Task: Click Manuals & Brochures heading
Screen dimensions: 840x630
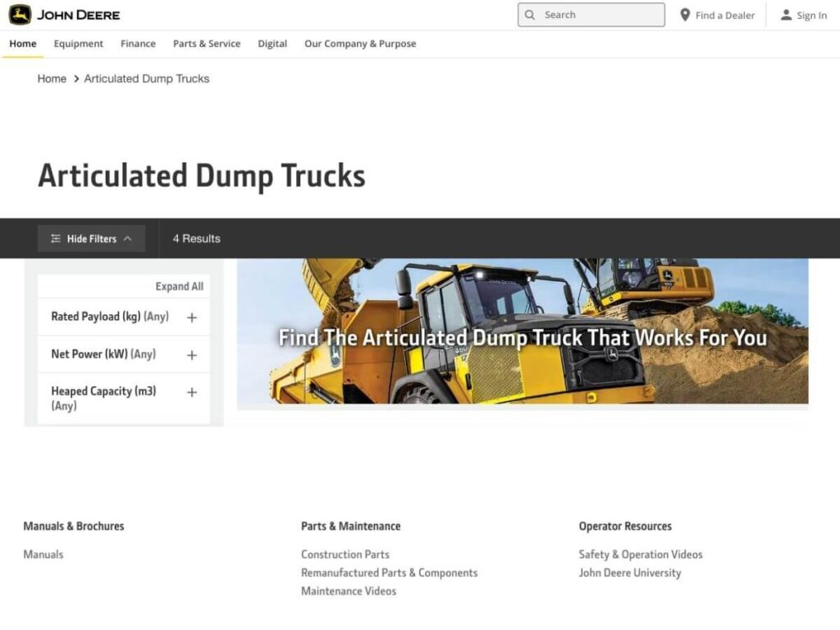Action: pyautogui.click(x=73, y=526)
